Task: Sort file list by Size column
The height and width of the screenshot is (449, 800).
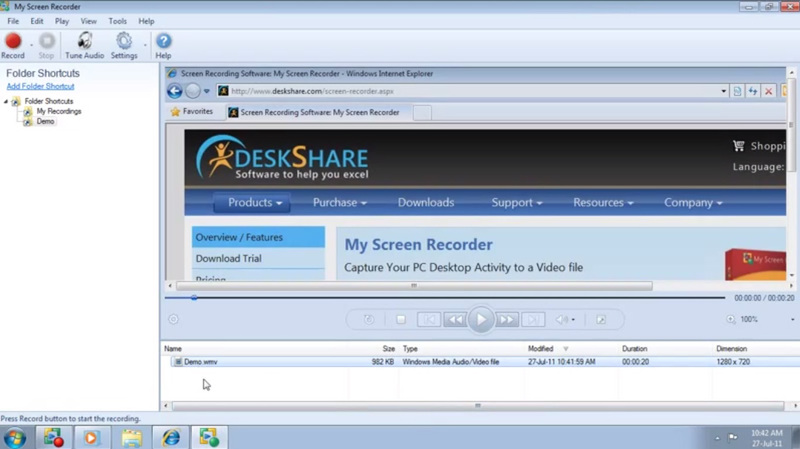Action: [x=389, y=349]
